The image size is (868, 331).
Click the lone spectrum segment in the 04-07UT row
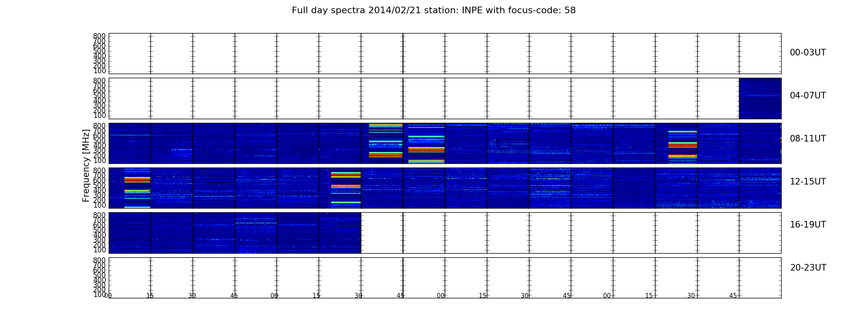(760, 98)
